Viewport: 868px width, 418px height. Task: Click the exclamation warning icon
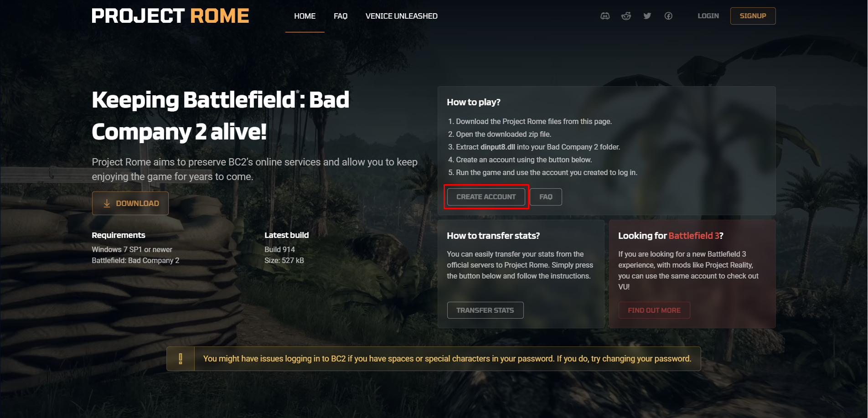[181, 359]
